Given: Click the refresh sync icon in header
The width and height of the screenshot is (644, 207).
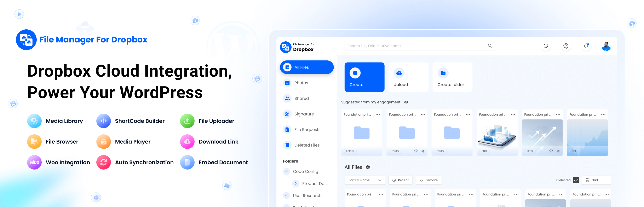Looking at the screenshot, I should [546, 46].
